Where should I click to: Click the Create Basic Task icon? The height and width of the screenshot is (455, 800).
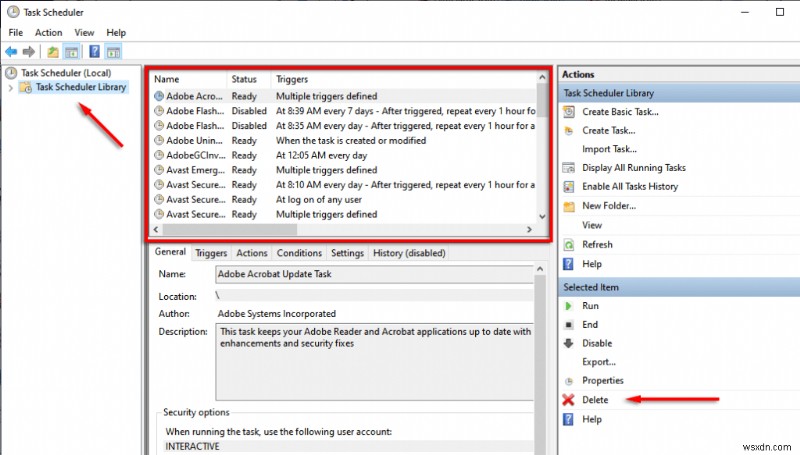(568, 112)
